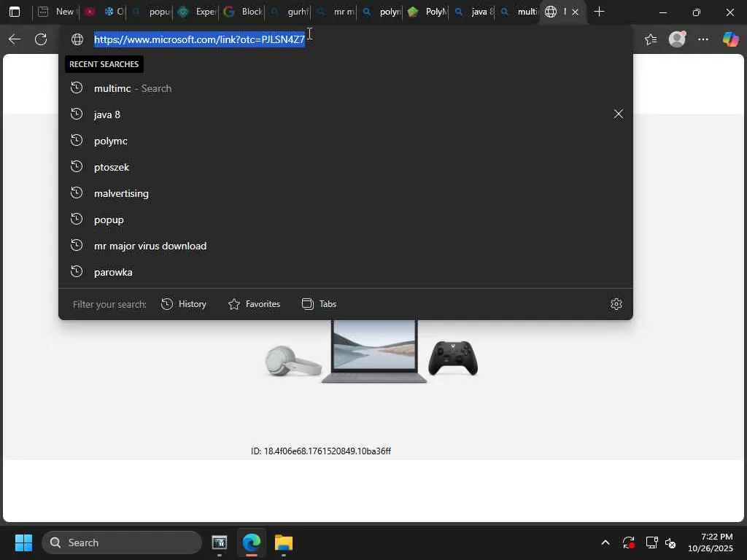Click history icon beside 'multimc' suggestion
The width and height of the screenshot is (747, 560).
click(77, 88)
